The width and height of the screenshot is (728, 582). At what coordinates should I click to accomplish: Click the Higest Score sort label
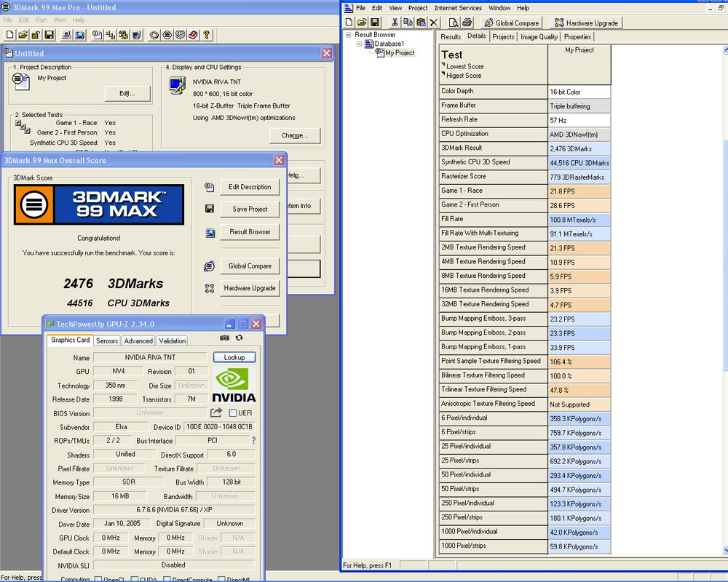click(x=464, y=76)
